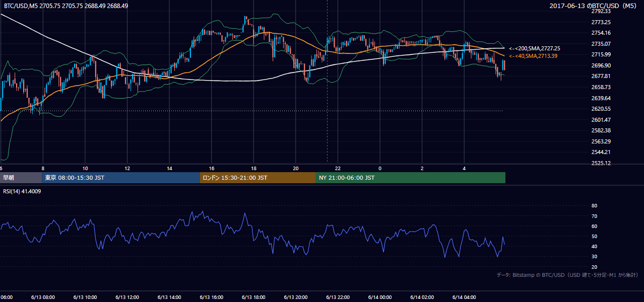The width and height of the screenshot is (644, 302).
Task: Click the RSI(14) 41.4009 indicator label
Action: point(22,191)
